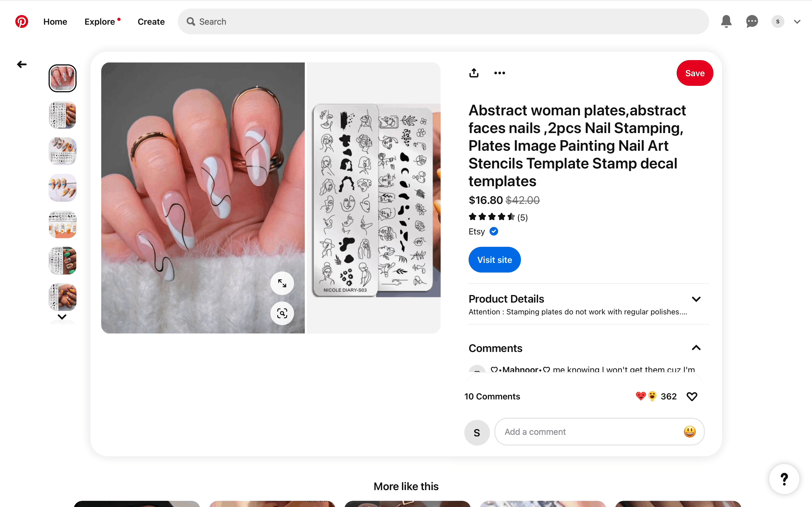This screenshot has width=812, height=507.
Task: Toggle the heart reaction on this pin
Action: [692, 396]
